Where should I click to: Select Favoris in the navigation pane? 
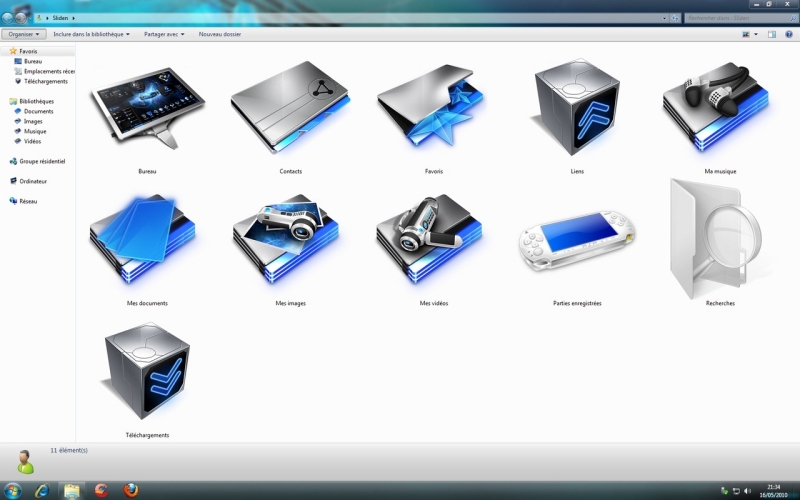click(28, 51)
